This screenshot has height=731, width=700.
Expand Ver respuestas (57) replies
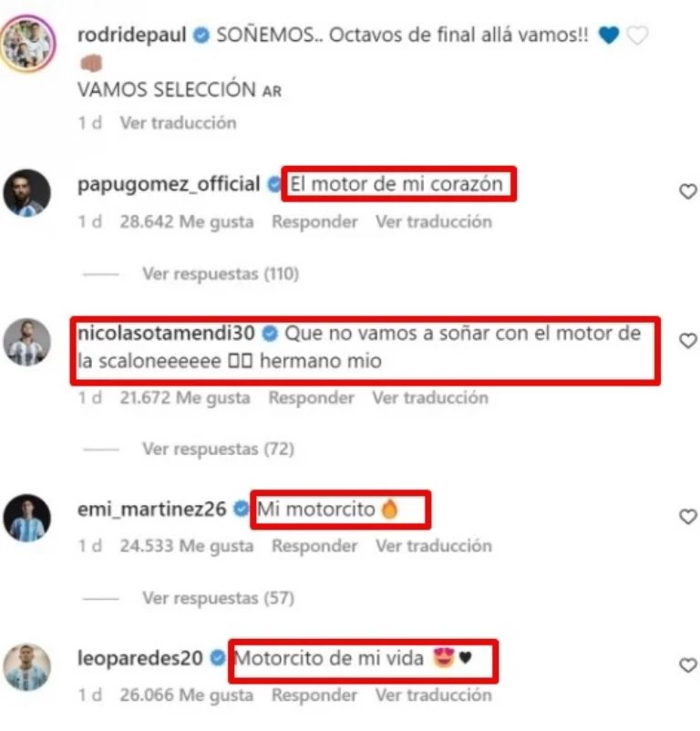[218, 598]
